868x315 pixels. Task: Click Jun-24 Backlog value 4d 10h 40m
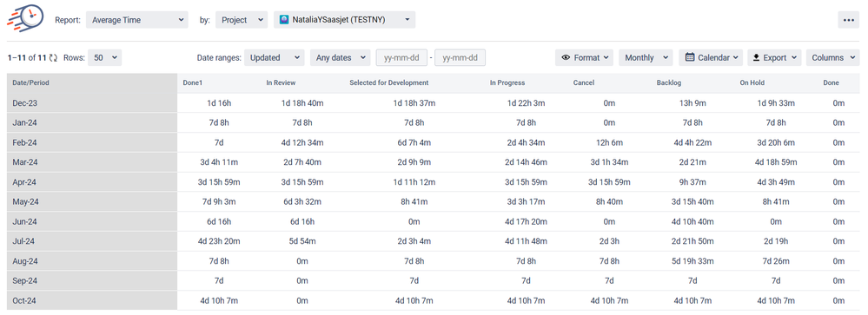pyautogui.click(x=692, y=221)
